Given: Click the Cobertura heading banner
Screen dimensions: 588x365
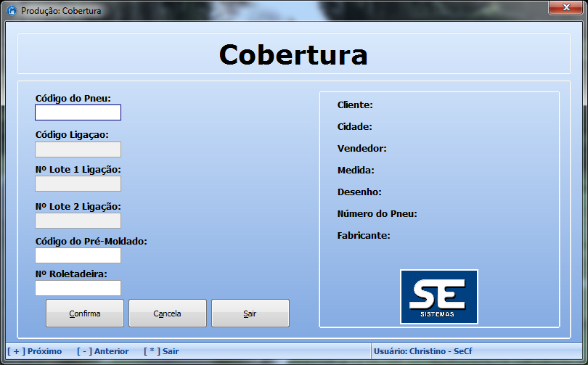Looking at the screenshot, I should (293, 54).
